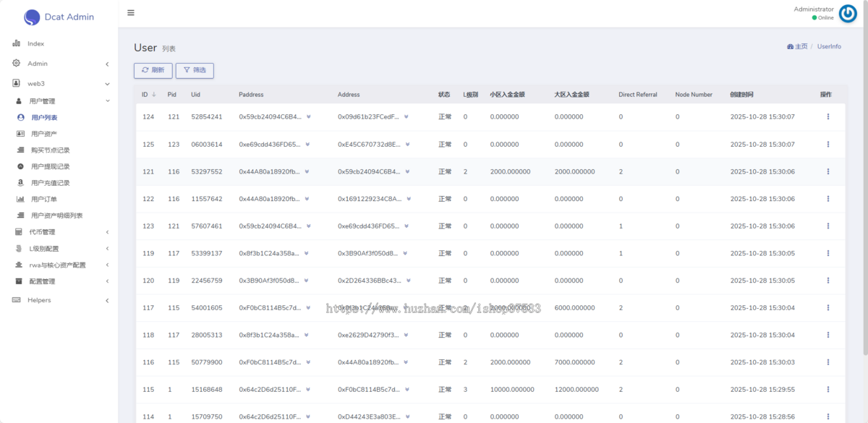Click the Index bar chart icon
The height and width of the screenshot is (423, 868).
click(x=16, y=43)
